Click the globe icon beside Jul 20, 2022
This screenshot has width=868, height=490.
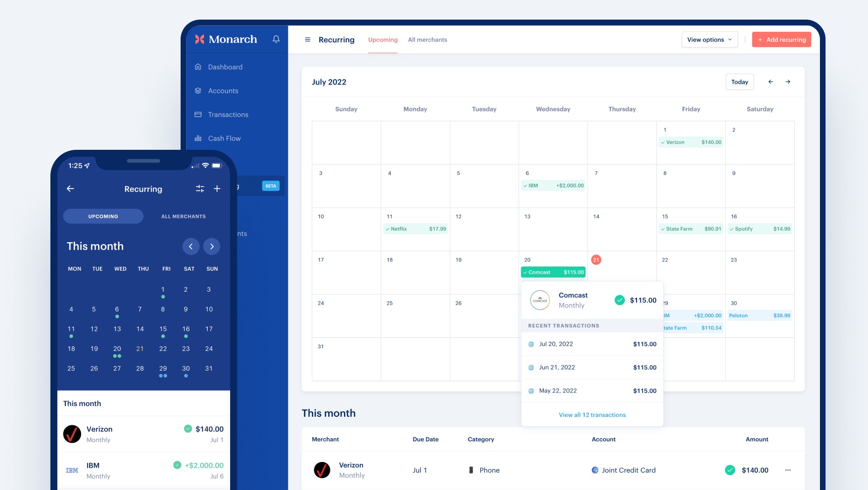tap(531, 344)
